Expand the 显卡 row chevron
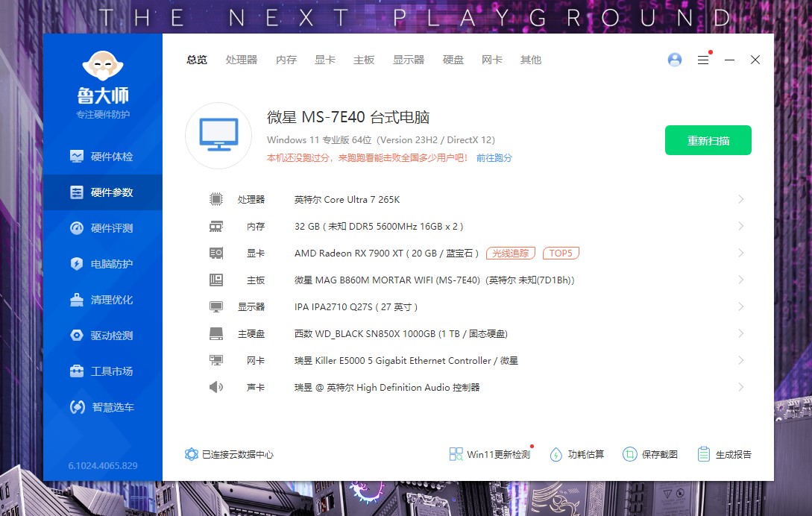The image size is (812, 516). click(740, 253)
